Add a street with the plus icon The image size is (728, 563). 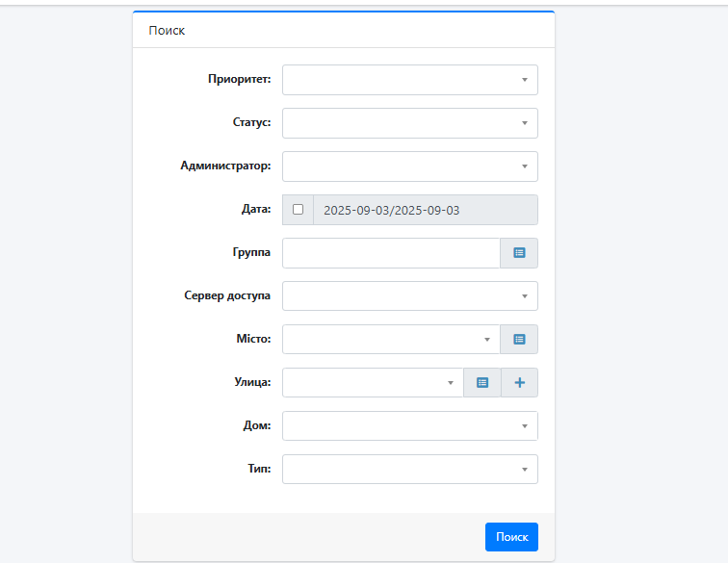pos(520,382)
